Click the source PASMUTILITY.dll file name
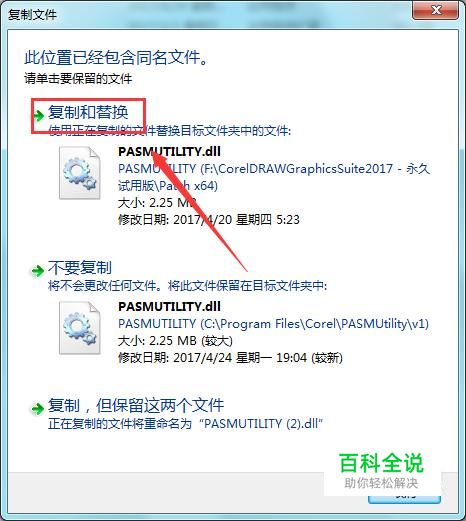Viewport: 466px width, 521px height. point(169,152)
